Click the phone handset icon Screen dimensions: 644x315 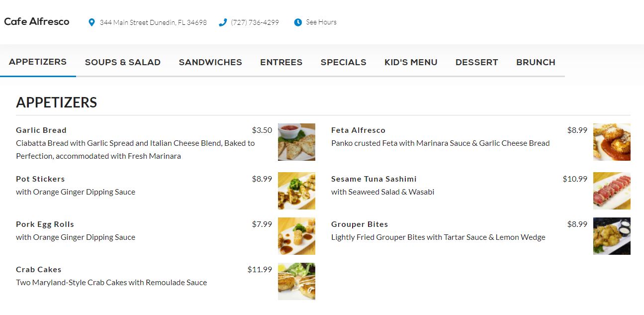(223, 22)
